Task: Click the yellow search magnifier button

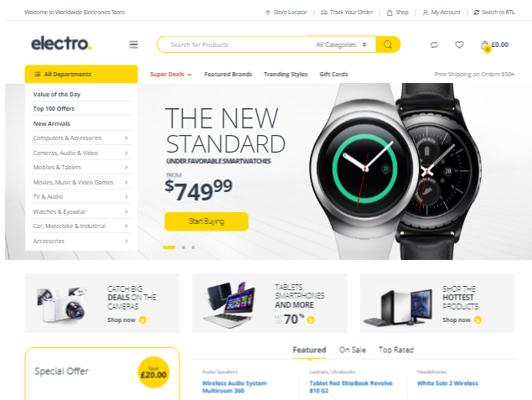Action: click(388, 44)
